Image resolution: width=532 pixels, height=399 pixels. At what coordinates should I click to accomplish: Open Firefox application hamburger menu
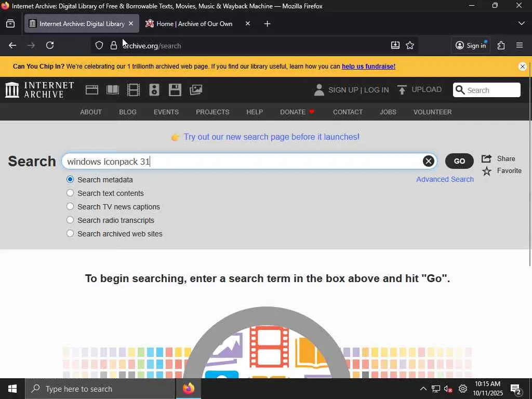520,46
